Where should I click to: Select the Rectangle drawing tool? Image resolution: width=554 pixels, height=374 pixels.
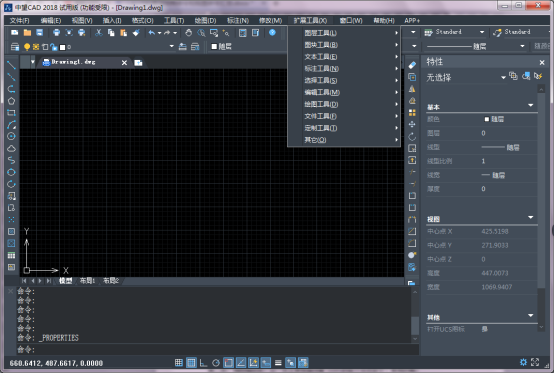point(11,113)
